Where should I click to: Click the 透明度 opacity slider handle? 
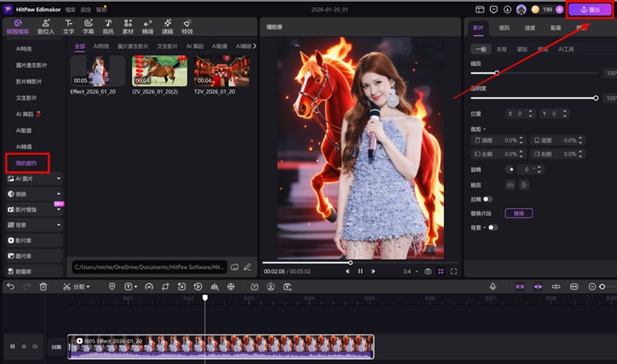(x=596, y=98)
